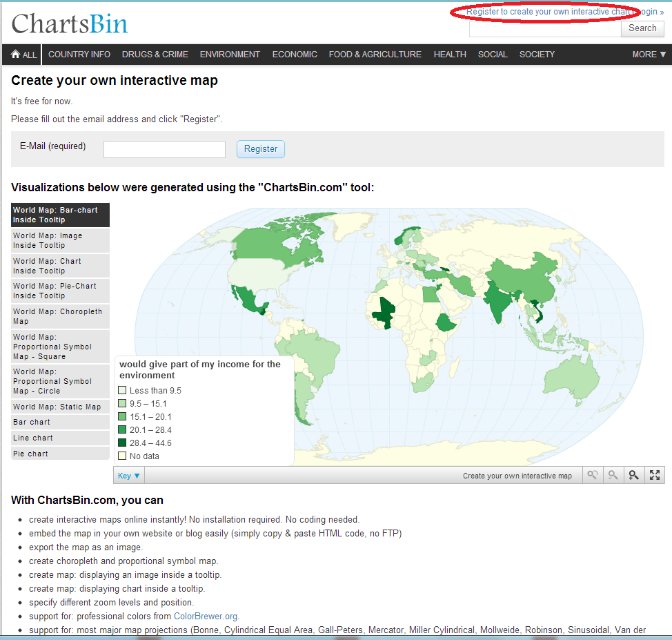Image resolution: width=672 pixels, height=640 pixels.
Task: Open the SOCIAL category
Action: click(493, 55)
